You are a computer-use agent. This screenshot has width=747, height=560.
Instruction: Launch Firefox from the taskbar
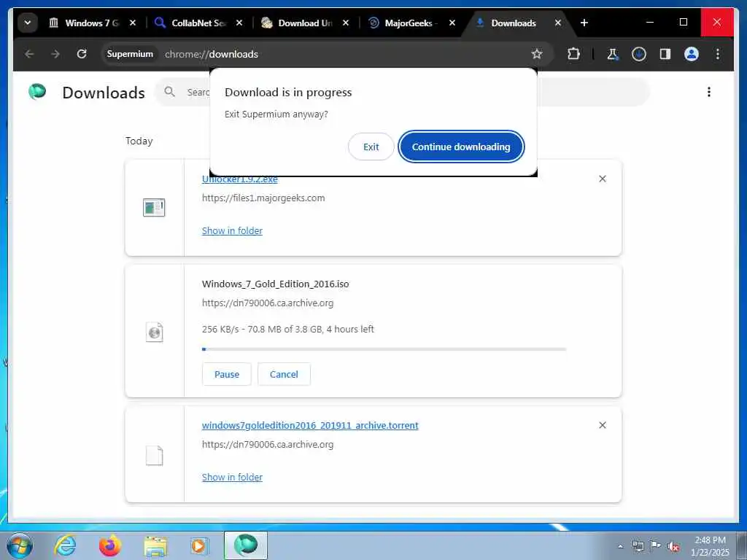pyautogui.click(x=110, y=545)
